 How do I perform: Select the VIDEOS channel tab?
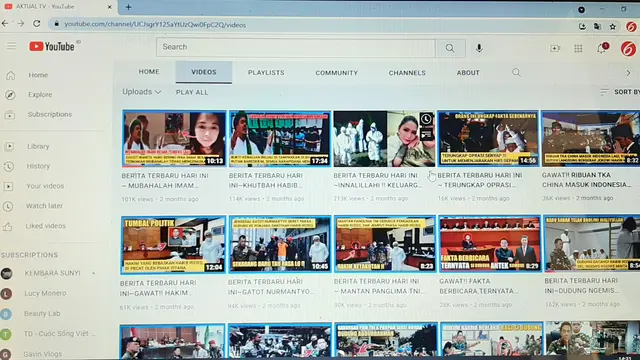204,72
